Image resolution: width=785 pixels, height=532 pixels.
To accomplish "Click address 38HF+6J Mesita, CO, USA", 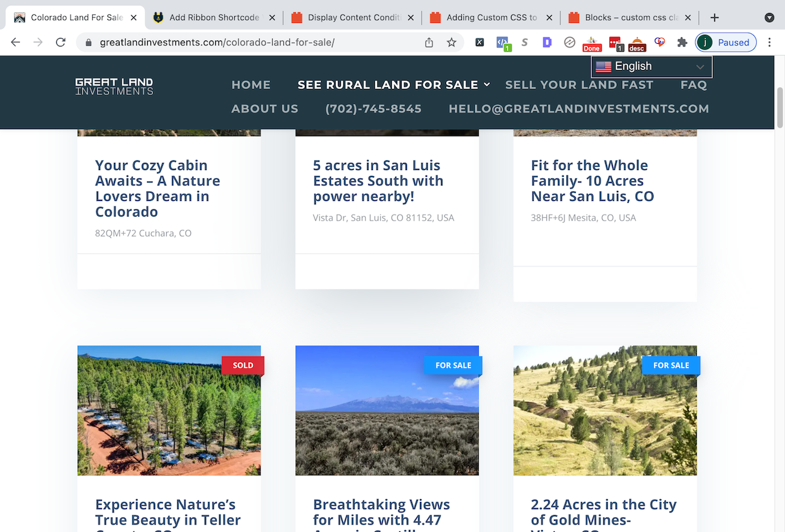I will click(x=584, y=217).
